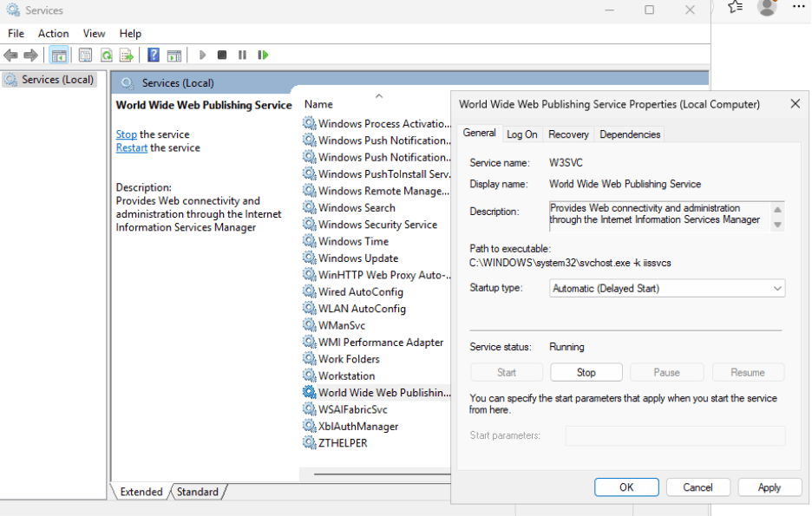Screen dimensions: 812x516
Task: Click the Restart Service toolbar icon
Action: 263,55
